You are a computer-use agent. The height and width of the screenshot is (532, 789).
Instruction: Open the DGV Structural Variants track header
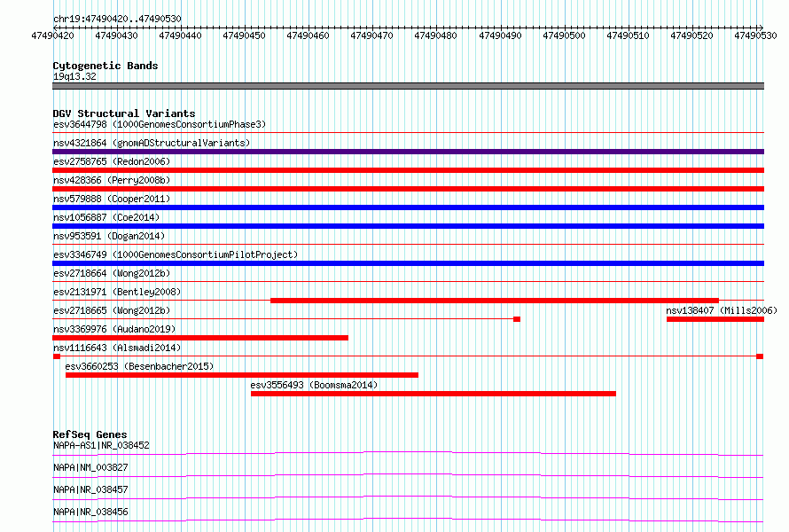(124, 113)
